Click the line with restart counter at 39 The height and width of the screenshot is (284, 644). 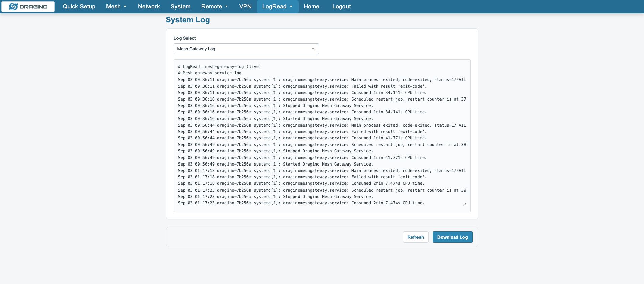[x=322, y=190]
